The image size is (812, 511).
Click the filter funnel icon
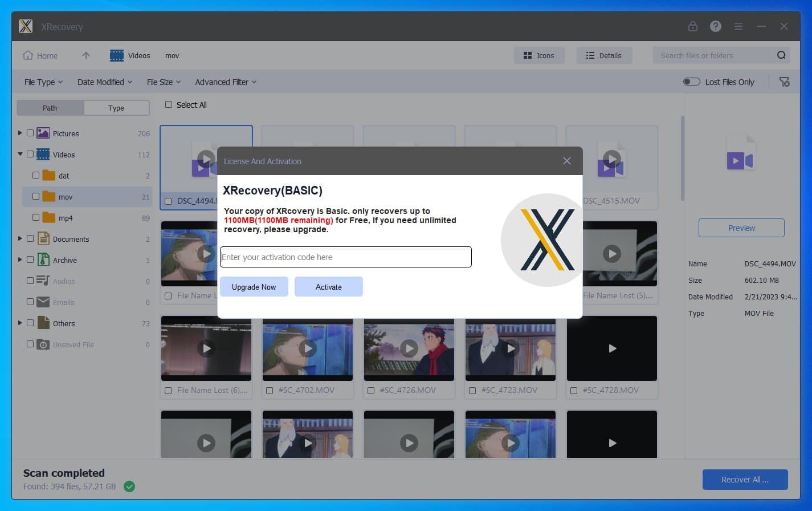click(785, 82)
